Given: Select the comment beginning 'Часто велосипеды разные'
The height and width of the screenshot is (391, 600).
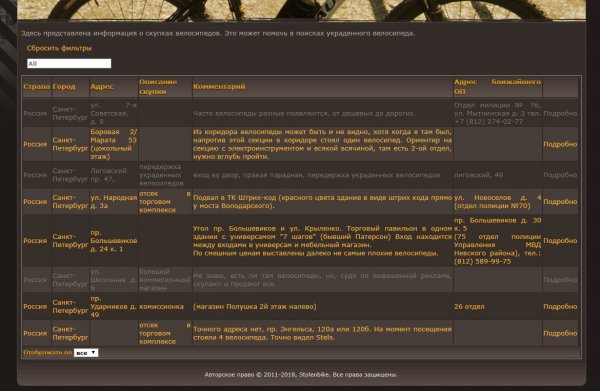Looking at the screenshot, I should coord(304,114).
